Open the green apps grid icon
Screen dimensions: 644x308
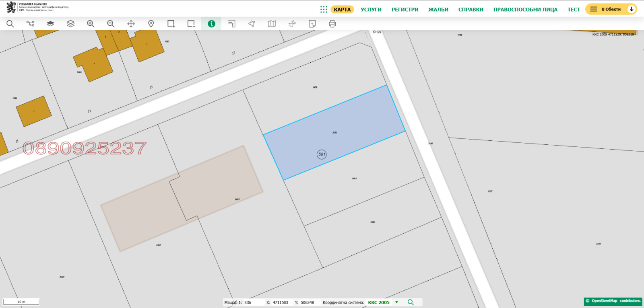(324, 9)
